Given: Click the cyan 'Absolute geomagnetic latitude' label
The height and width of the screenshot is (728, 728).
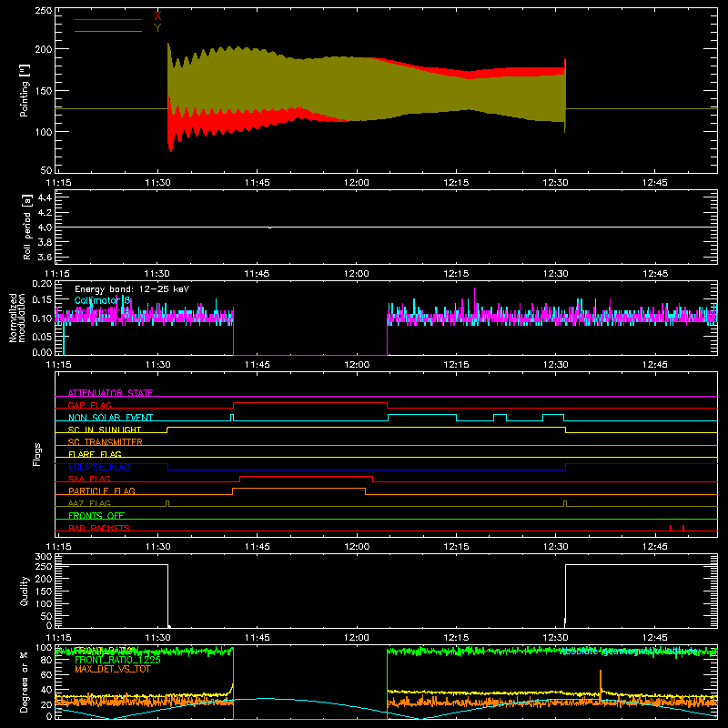Looking at the screenshot, I should (629, 652).
